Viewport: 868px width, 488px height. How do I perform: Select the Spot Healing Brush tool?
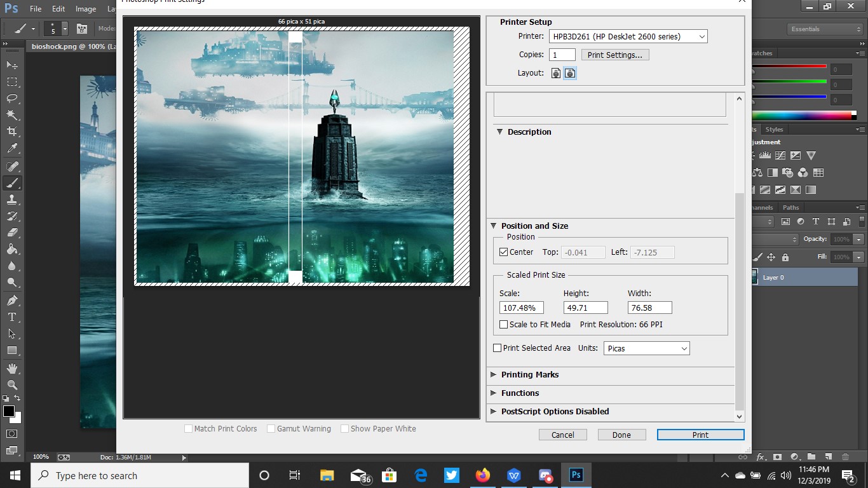point(12,166)
